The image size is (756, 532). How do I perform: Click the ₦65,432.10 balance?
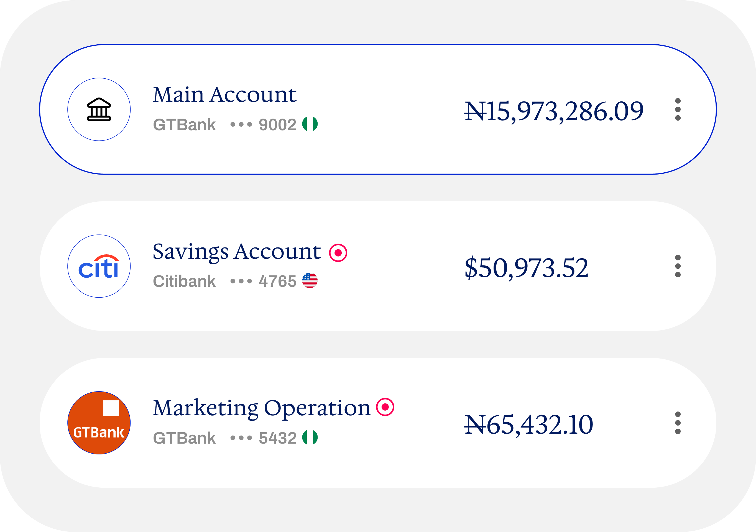point(528,425)
